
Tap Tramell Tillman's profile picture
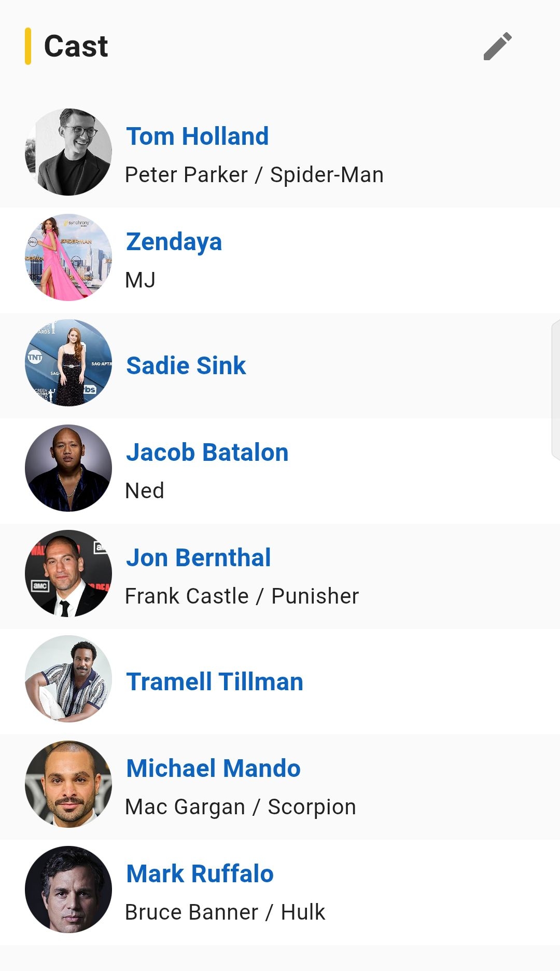68,679
